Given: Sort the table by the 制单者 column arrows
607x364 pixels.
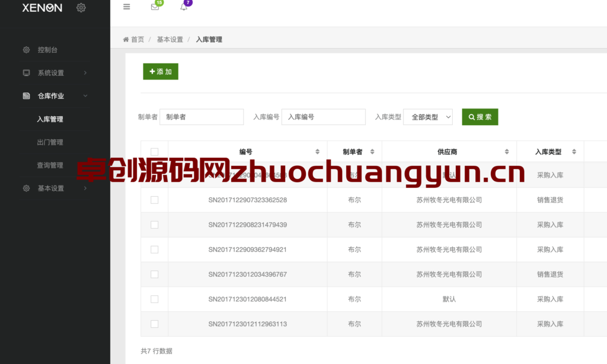Looking at the screenshot, I should tap(372, 151).
